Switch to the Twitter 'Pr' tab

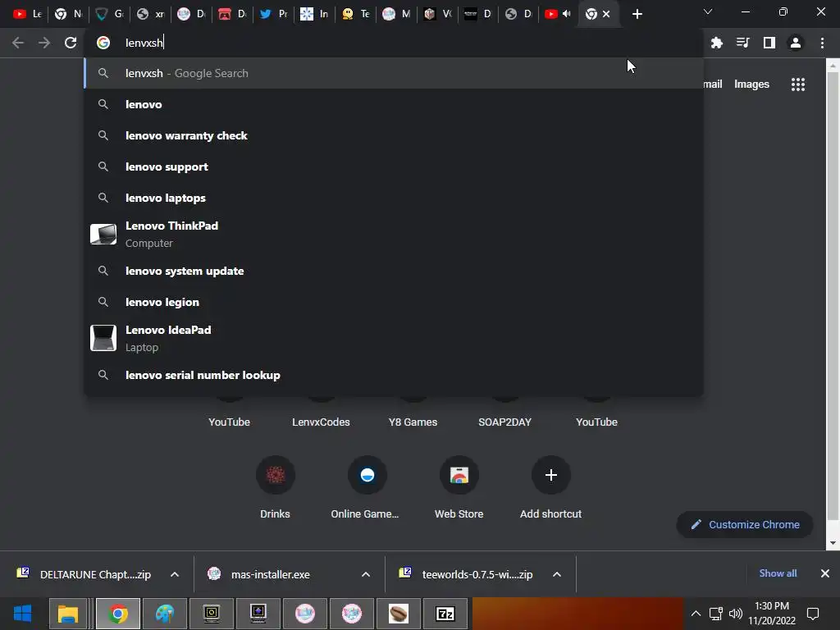pyautogui.click(x=273, y=14)
